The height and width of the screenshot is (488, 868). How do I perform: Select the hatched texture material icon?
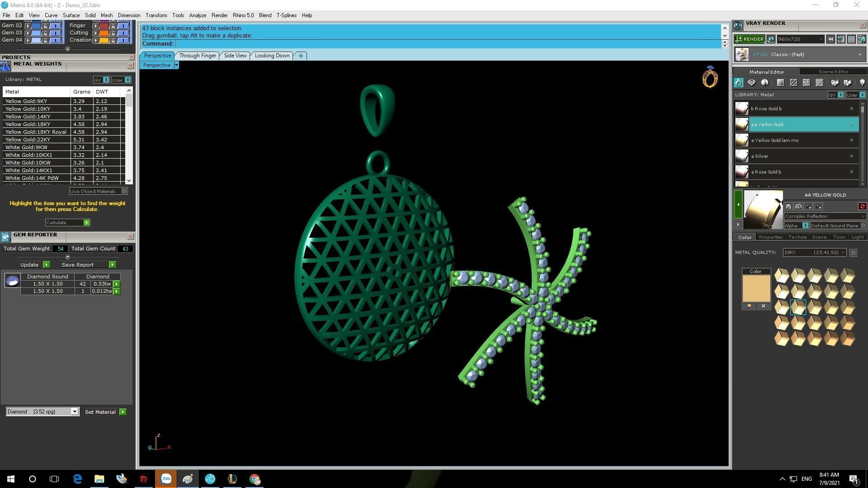793,83
